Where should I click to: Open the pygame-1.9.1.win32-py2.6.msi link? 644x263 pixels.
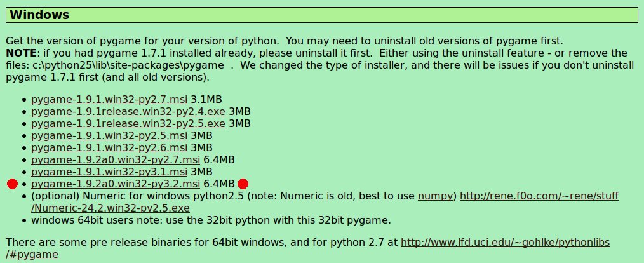pos(109,147)
